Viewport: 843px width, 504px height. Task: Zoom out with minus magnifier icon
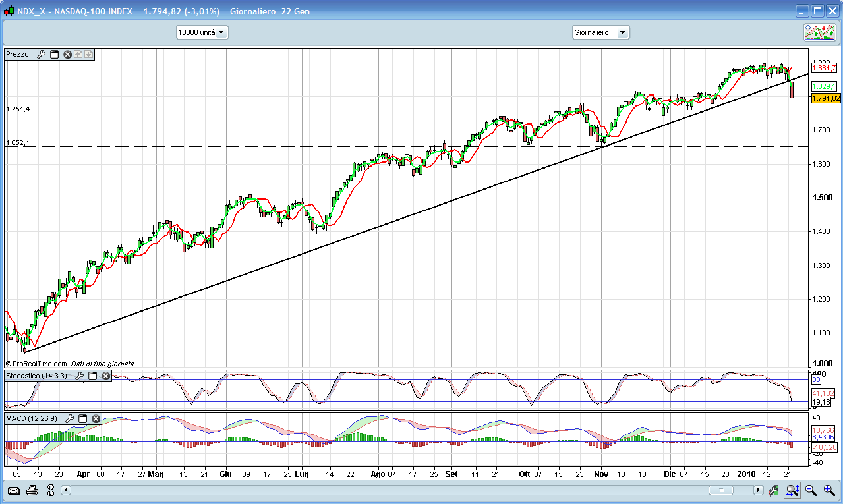point(811,490)
